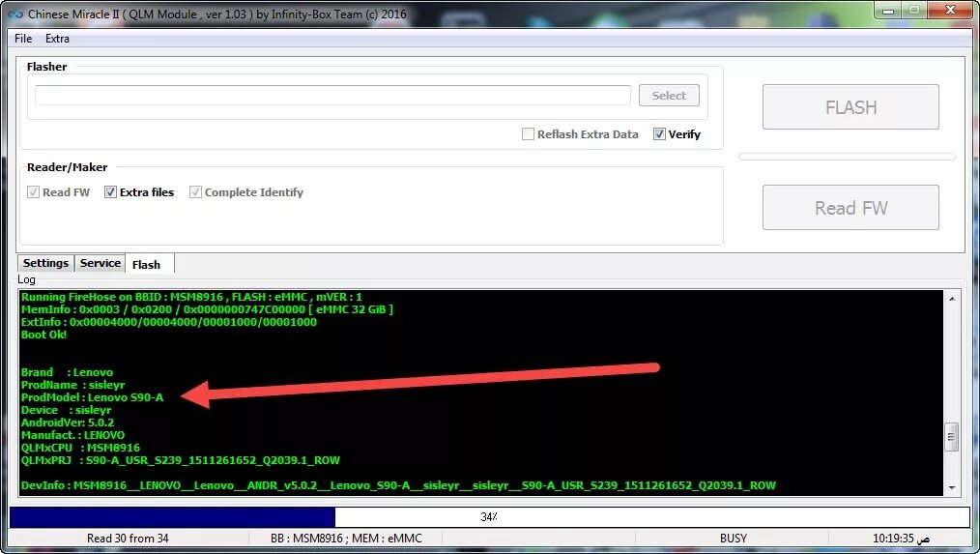Click the DevInfo log line

(x=398, y=485)
